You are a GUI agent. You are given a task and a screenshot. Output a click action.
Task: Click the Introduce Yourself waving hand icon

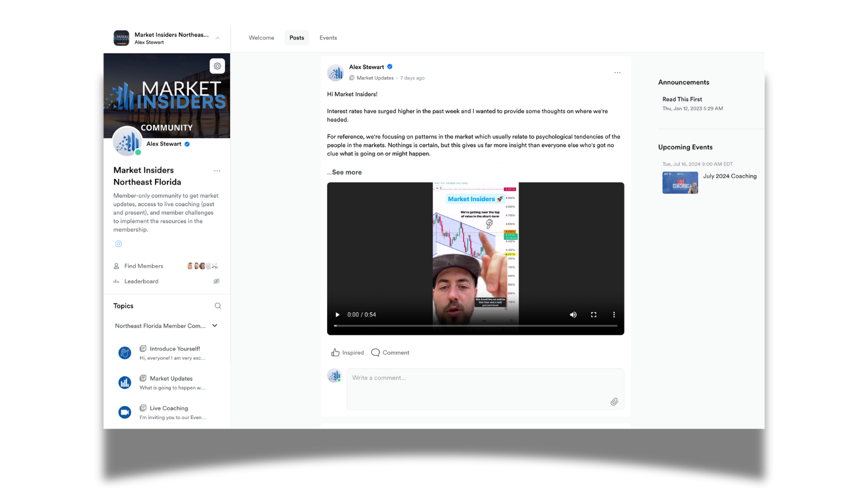(125, 353)
